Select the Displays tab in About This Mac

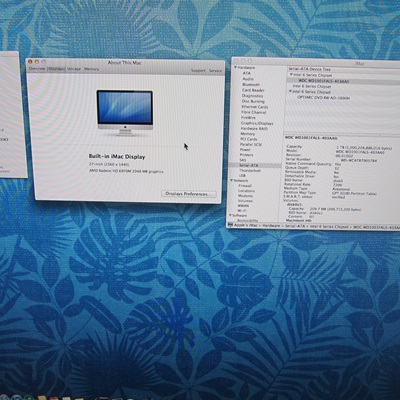(x=56, y=69)
